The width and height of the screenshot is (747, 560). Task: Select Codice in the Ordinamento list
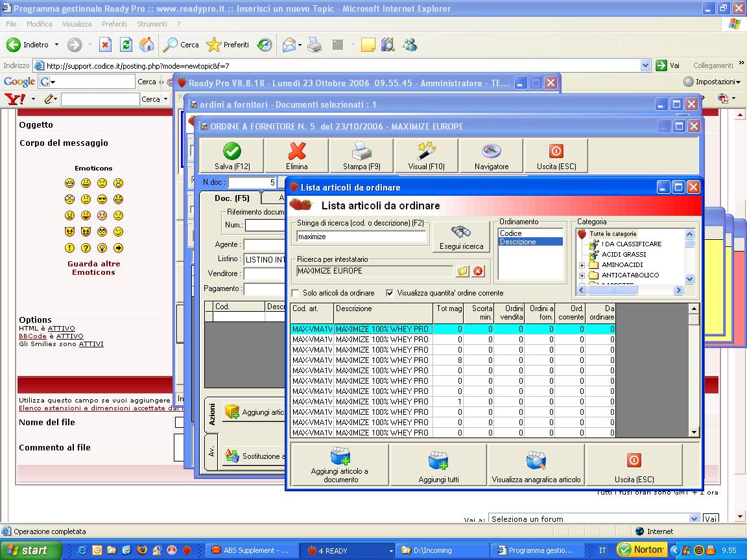511,233
